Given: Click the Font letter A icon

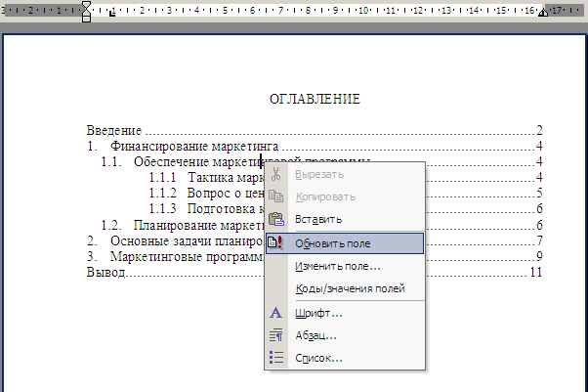Looking at the screenshot, I should coord(276,313).
